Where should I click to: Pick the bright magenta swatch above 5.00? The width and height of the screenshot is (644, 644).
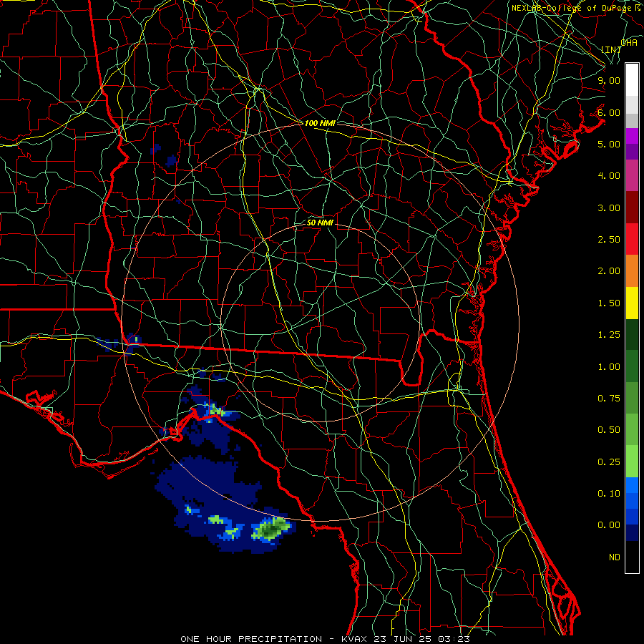[x=632, y=136]
